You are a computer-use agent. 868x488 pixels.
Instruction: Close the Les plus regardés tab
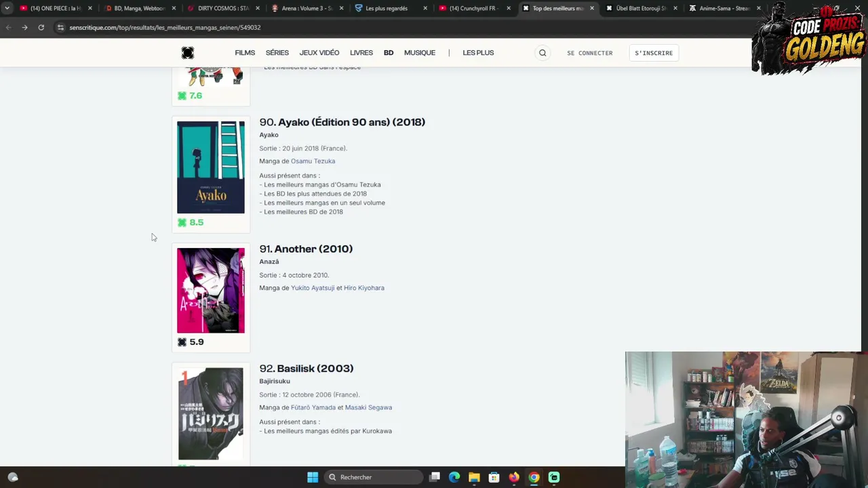pyautogui.click(x=425, y=8)
